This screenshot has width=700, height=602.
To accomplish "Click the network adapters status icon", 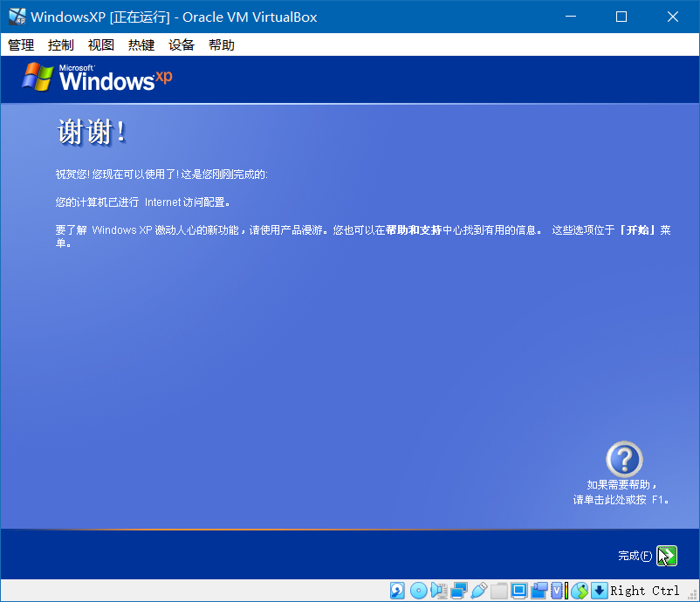I will (459, 591).
